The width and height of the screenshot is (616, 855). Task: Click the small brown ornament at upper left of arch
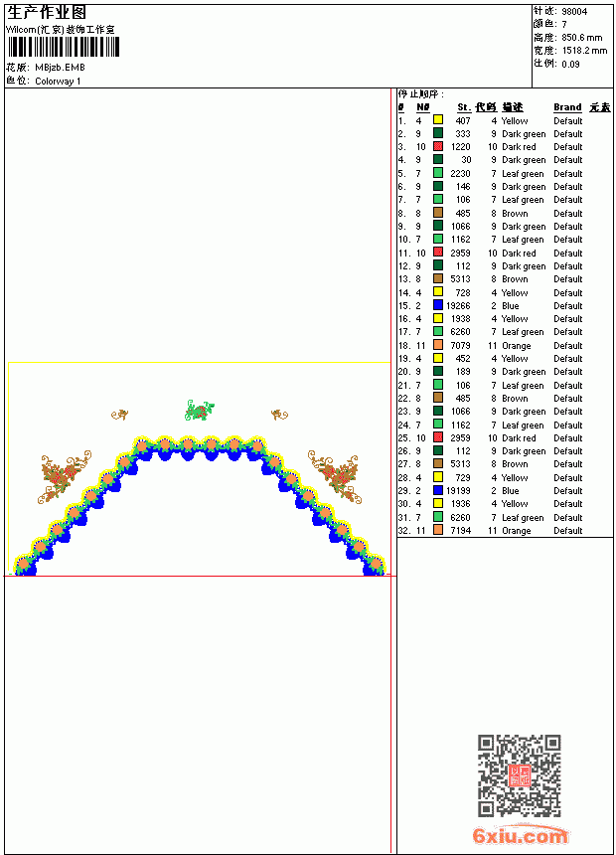pyautogui.click(x=119, y=415)
